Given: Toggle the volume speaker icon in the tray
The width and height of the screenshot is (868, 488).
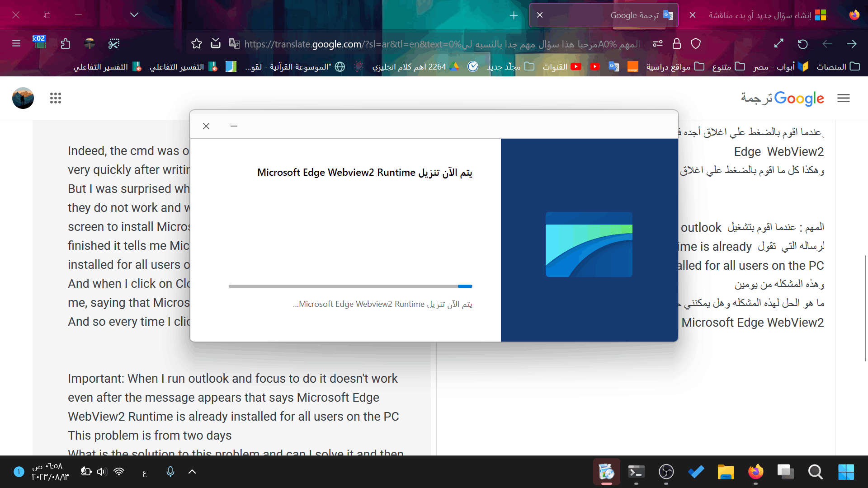Looking at the screenshot, I should (102, 472).
